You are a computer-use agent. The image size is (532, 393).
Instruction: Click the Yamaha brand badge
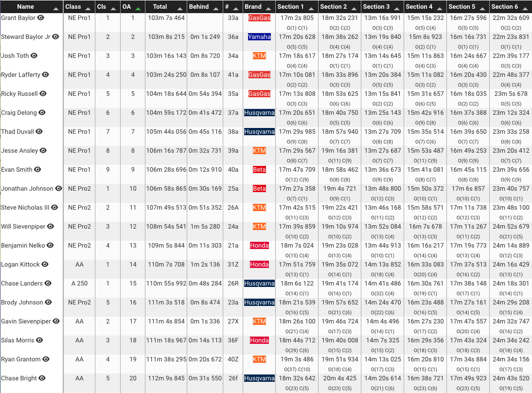259,36
